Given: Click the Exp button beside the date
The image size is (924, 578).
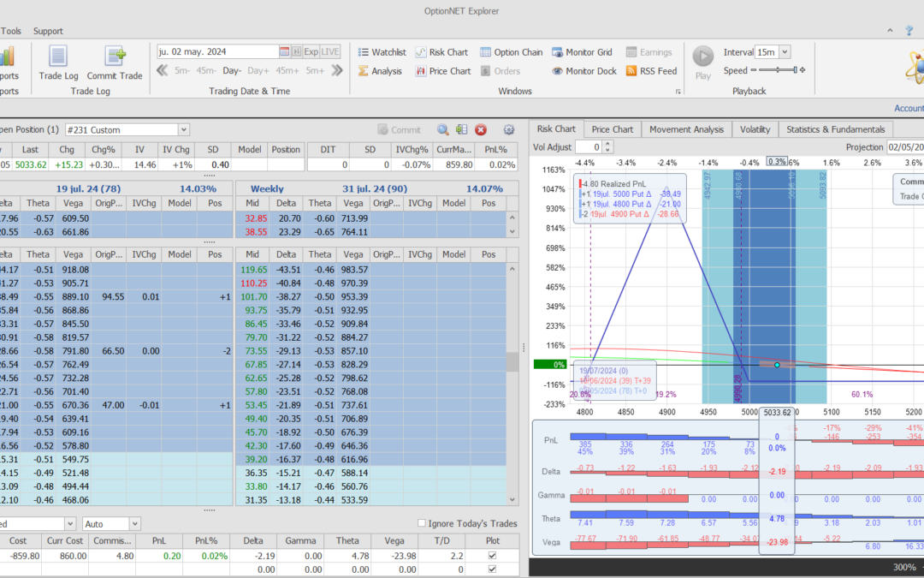Looking at the screenshot, I should [x=311, y=52].
